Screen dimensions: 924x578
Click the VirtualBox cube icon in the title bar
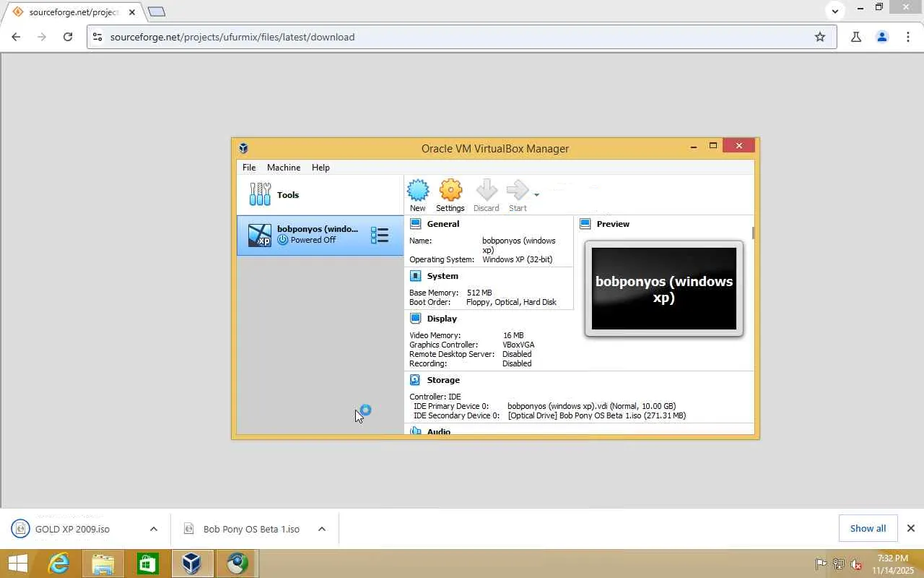(x=244, y=148)
